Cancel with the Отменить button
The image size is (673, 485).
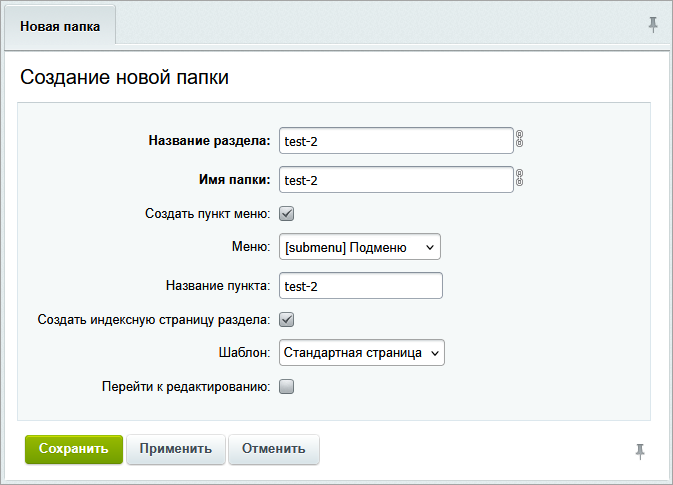coord(274,449)
